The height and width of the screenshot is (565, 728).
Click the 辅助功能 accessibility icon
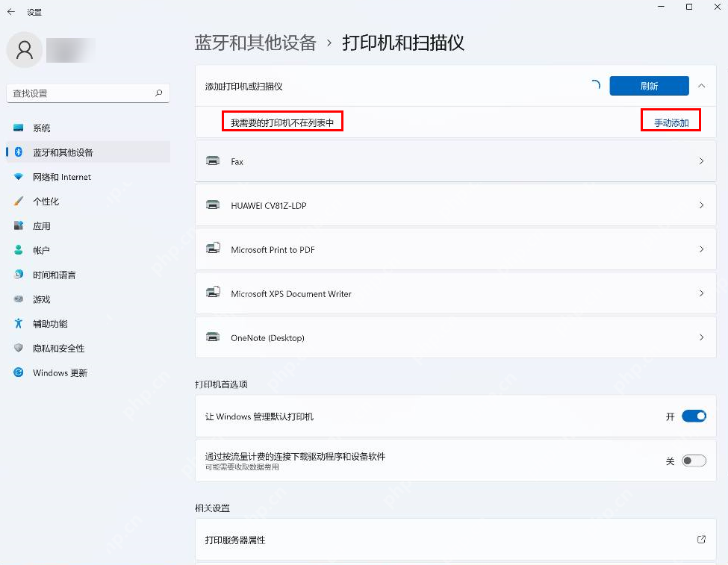pos(19,323)
